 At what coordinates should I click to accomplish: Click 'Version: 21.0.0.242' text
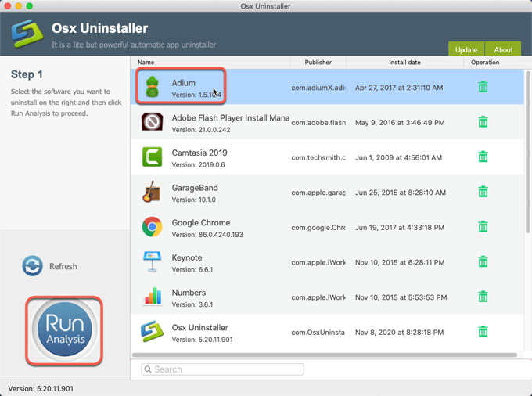point(201,130)
